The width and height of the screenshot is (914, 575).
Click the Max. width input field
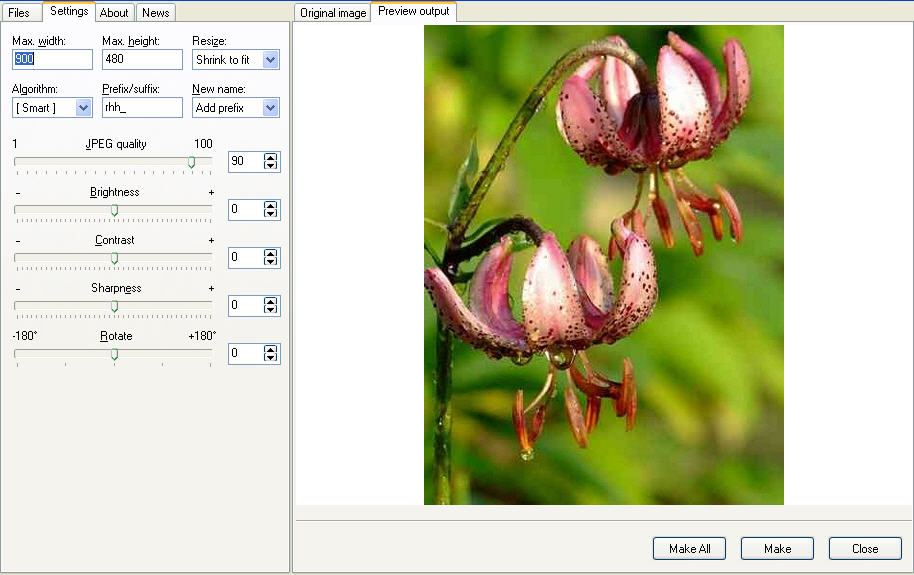(52, 59)
